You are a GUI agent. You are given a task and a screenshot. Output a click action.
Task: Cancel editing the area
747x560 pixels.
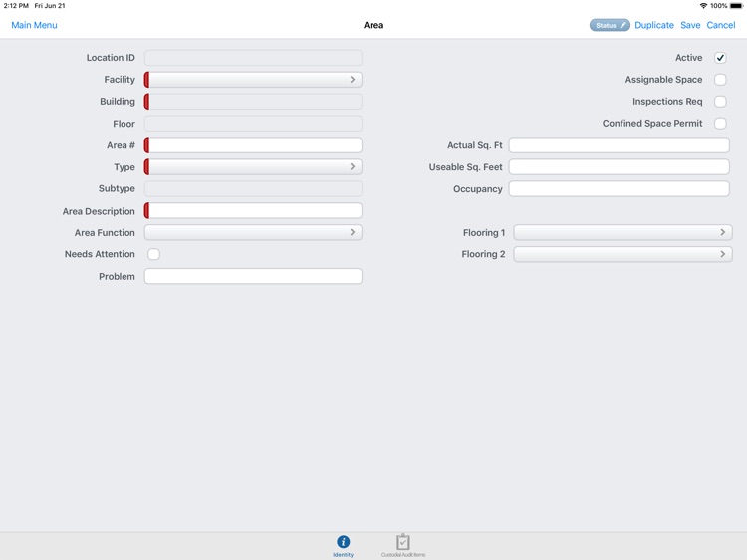(x=721, y=25)
